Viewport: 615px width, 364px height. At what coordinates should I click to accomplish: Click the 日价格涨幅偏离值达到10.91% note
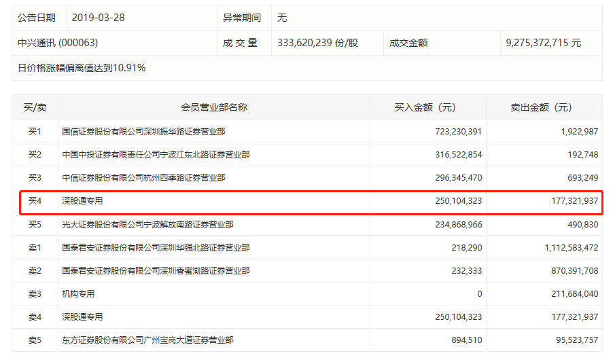(x=82, y=68)
